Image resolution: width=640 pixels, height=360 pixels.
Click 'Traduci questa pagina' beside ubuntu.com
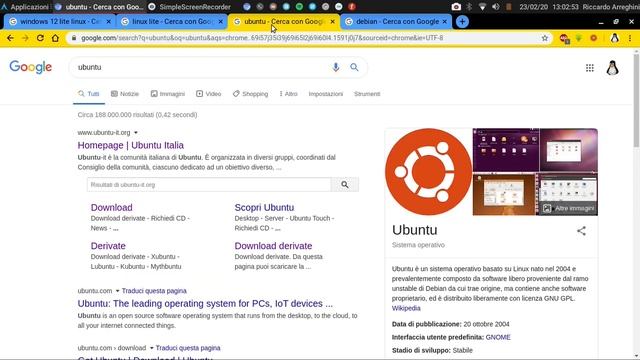click(154, 291)
